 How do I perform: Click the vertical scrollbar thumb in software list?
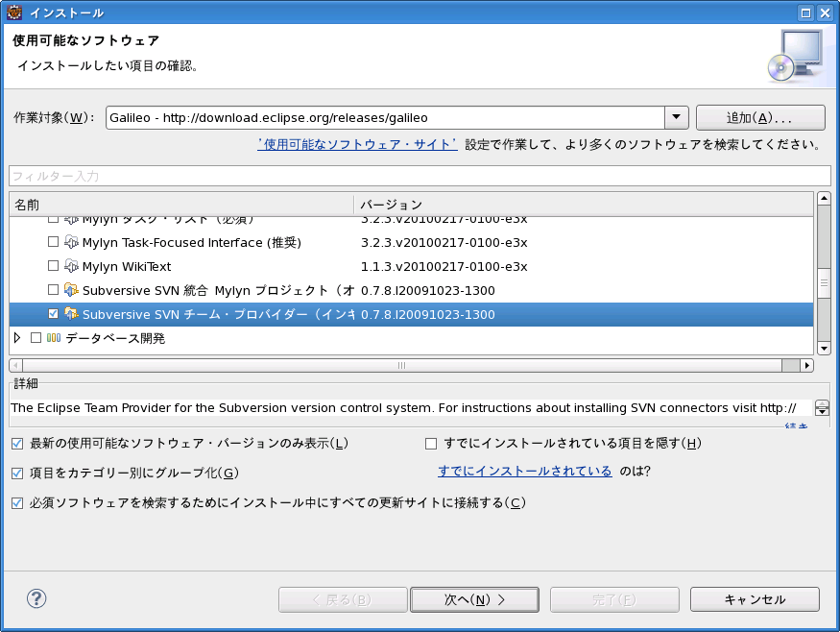[x=824, y=282]
